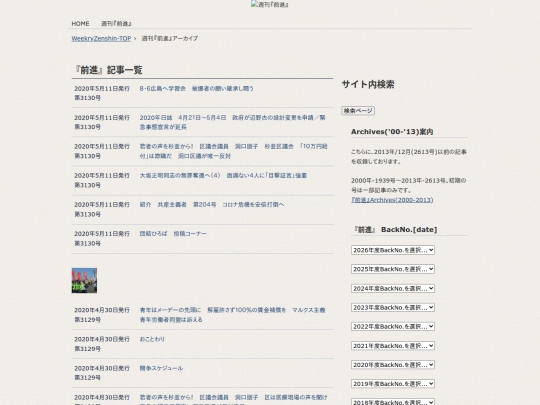Expand the 2018年度BackNo. dropdown

393,402
